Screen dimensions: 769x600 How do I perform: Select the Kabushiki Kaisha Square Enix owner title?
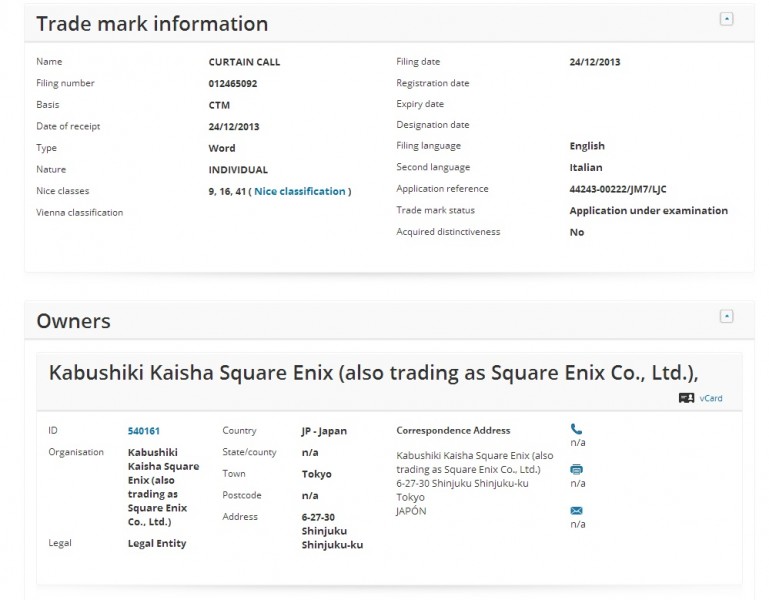point(373,372)
